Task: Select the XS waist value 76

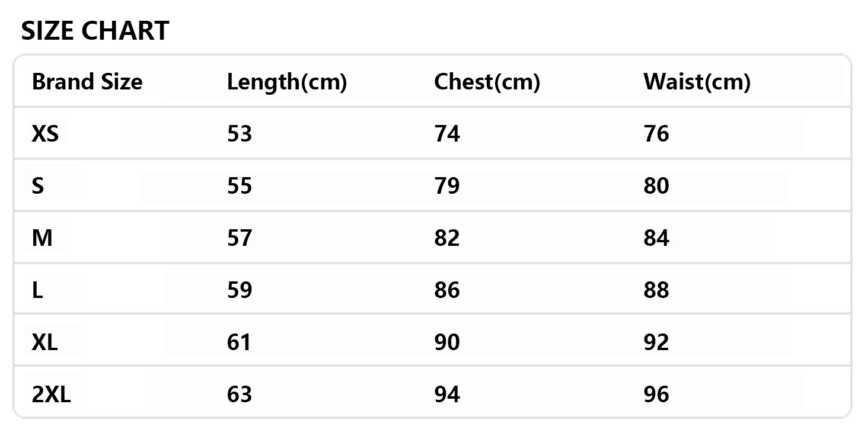Action: 656,134
